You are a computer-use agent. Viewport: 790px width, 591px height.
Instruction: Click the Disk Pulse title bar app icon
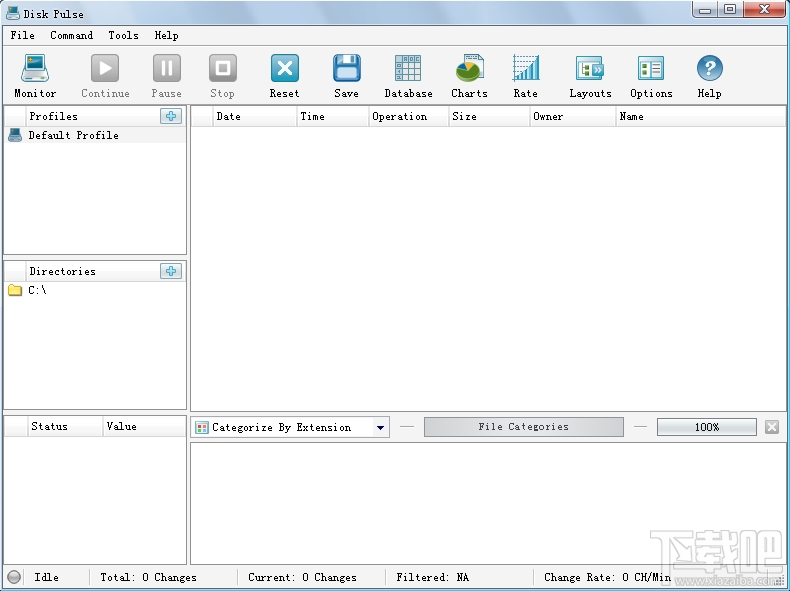(x=13, y=13)
